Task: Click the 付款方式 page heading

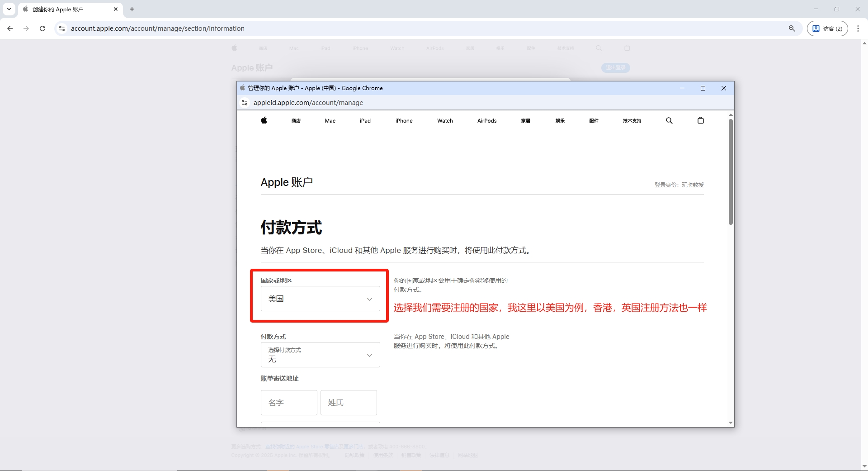Action: coord(291,227)
